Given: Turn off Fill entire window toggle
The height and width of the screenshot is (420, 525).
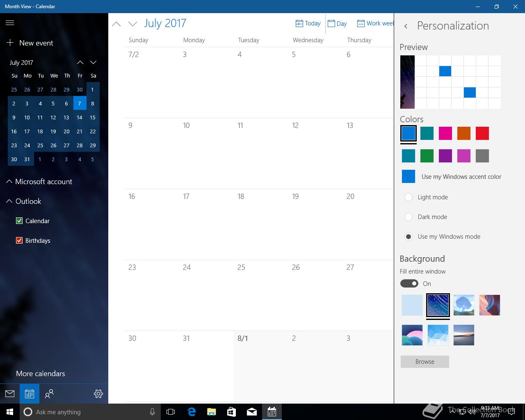Looking at the screenshot, I should click(409, 283).
